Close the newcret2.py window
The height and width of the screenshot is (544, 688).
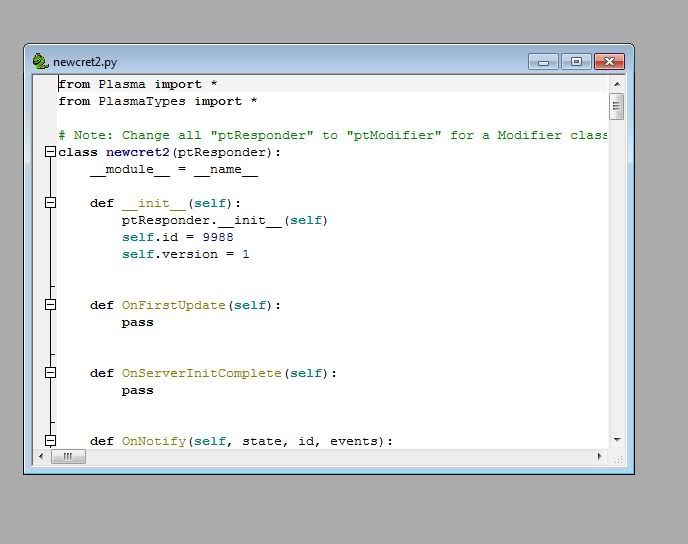click(x=609, y=62)
